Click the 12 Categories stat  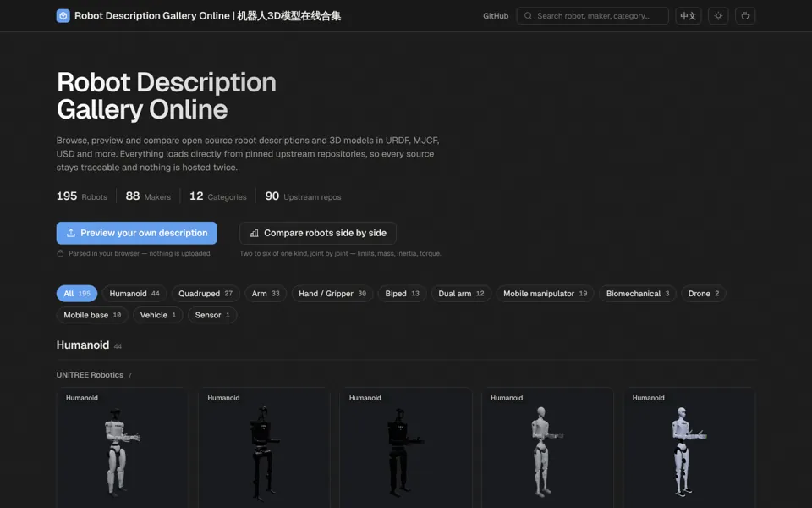(x=218, y=196)
